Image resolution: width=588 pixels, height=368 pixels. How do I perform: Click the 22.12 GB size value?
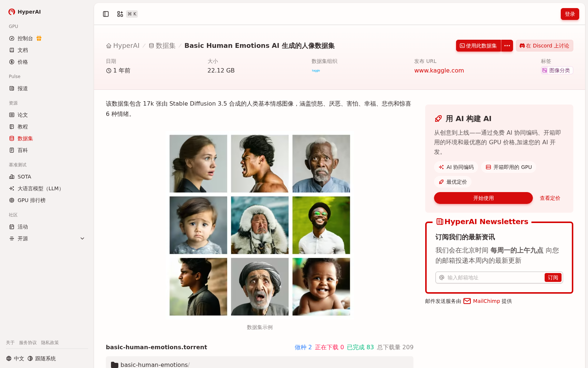tap(221, 70)
